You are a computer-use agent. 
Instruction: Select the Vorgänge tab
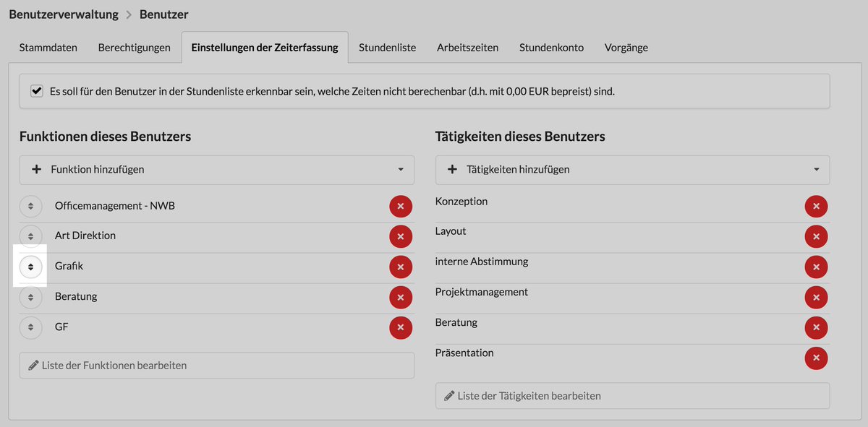(x=626, y=48)
